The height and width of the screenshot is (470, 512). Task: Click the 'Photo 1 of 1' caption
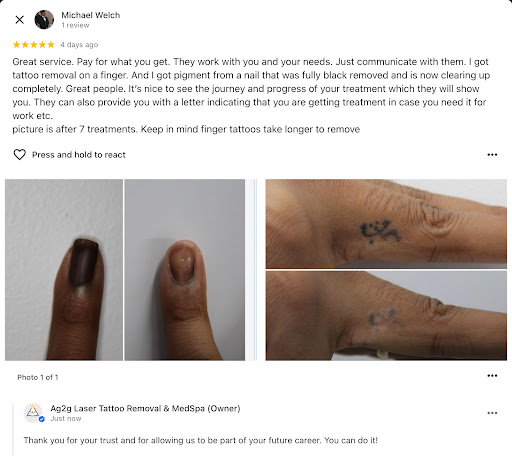coord(38,377)
